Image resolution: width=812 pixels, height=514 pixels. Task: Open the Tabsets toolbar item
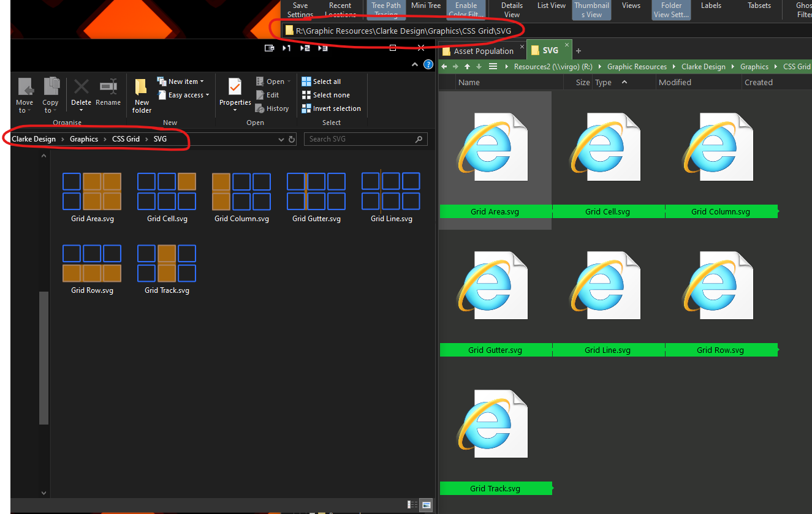tap(759, 6)
